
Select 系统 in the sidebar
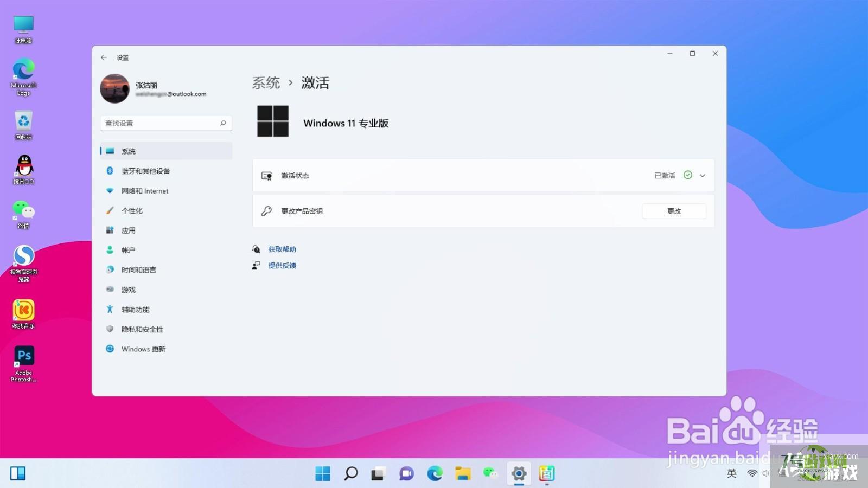tap(166, 151)
